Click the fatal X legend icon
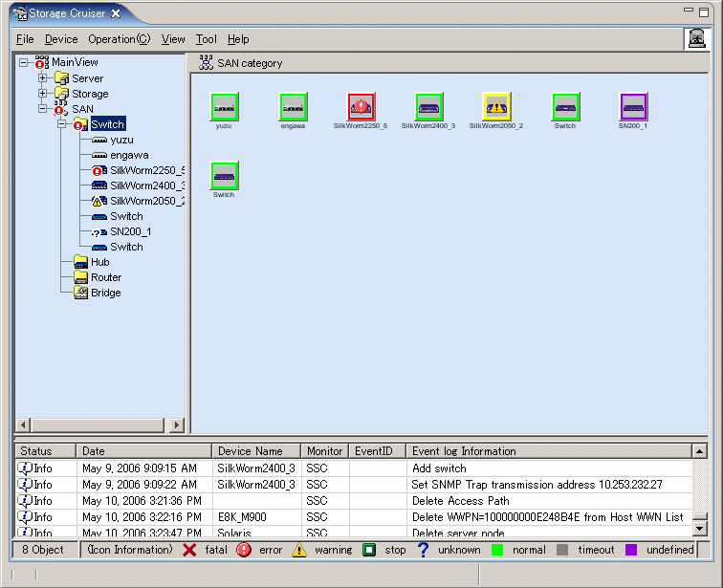 pos(189,550)
